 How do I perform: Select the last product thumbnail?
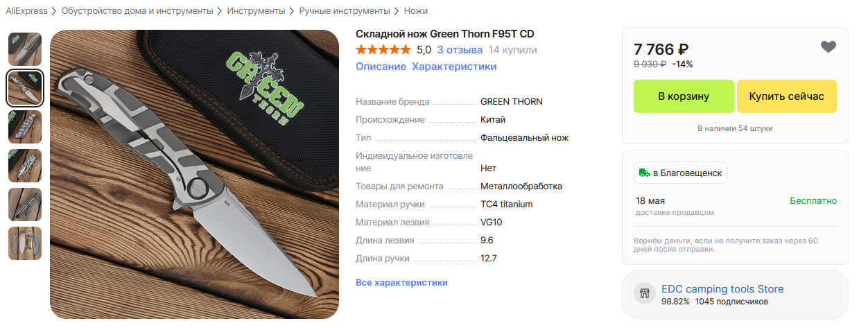click(x=25, y=243)
